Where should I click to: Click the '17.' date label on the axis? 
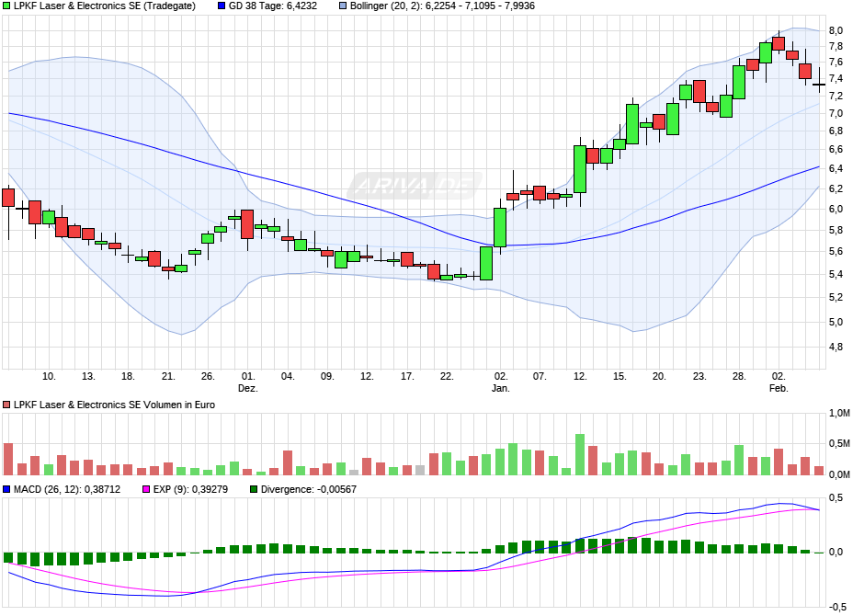[406, 376]
